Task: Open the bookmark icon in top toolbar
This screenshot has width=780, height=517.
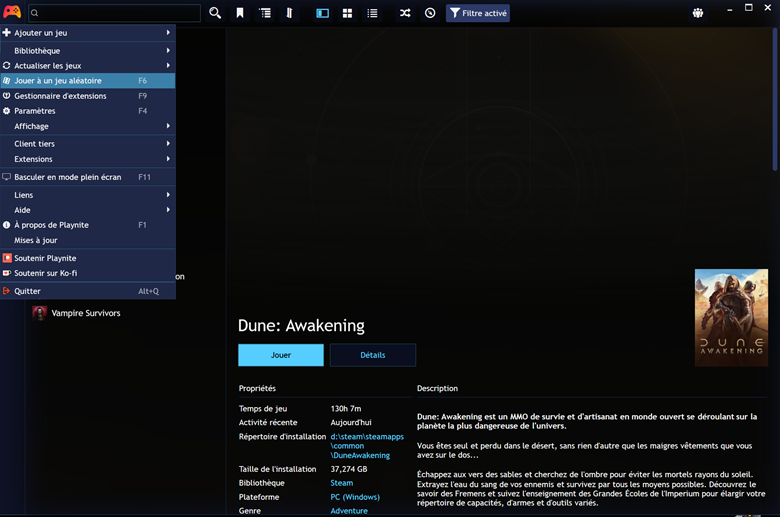Action: [240, 13]
